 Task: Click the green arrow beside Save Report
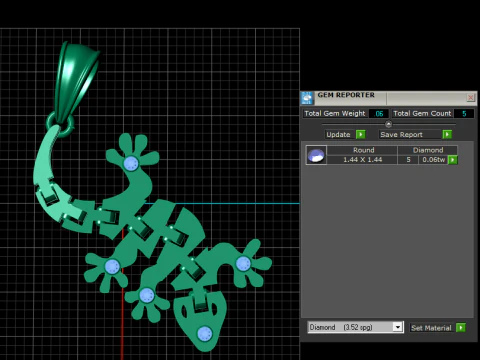pos(447,134)
